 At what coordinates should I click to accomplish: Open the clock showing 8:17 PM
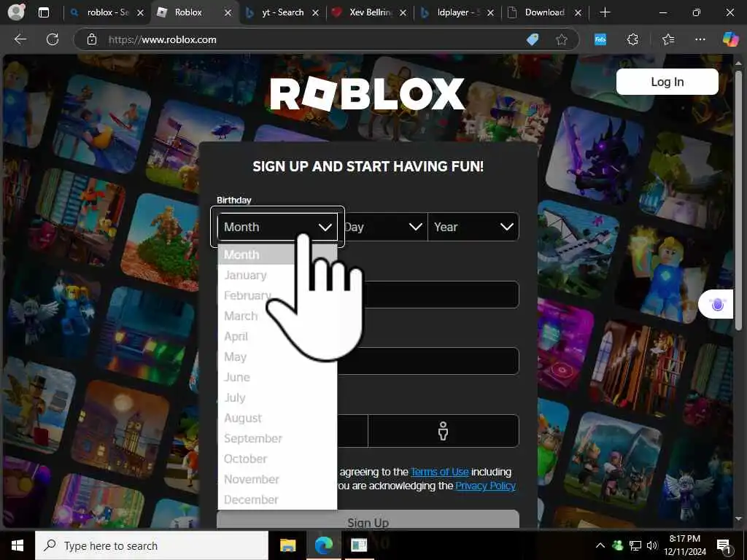(x=684, y=545)
